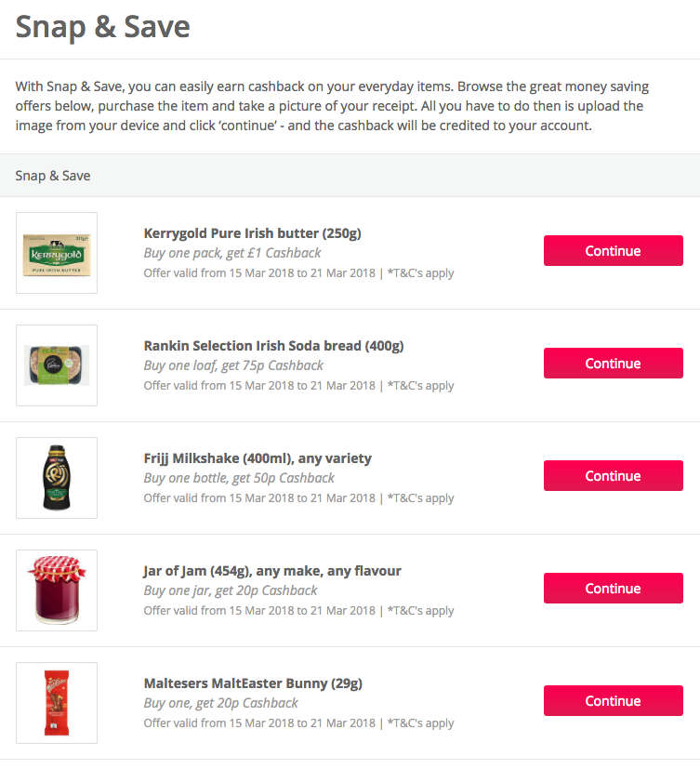
Task: Click the Snap & Save page heading
Action: (x=102, y=26)
